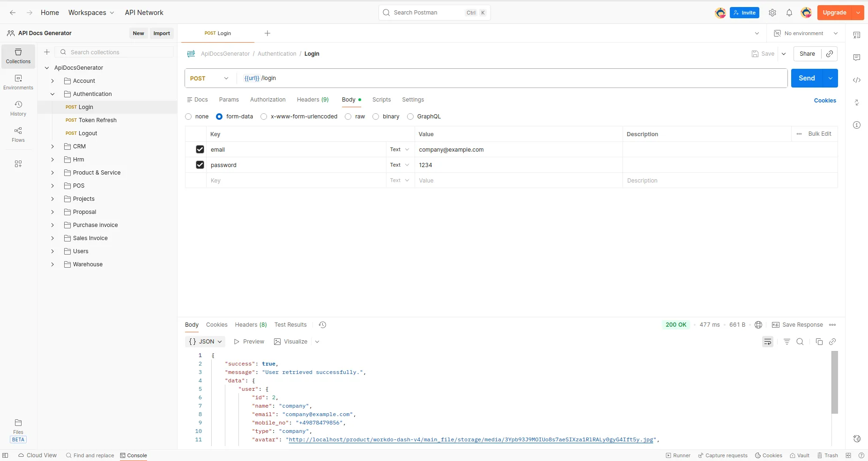
Task: Focus the Search collections field
Action: [x=114, y=52]
